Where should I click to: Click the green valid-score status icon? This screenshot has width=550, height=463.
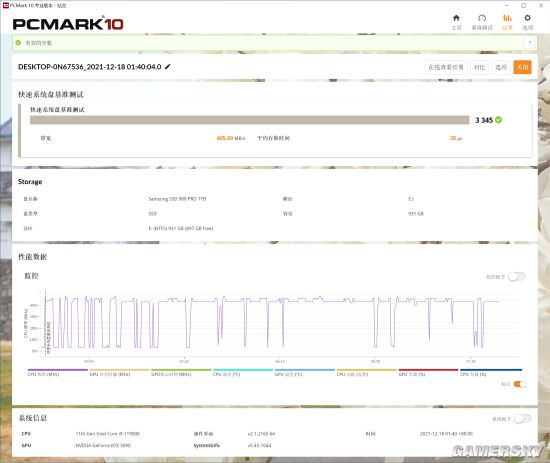tap(18, 43)
